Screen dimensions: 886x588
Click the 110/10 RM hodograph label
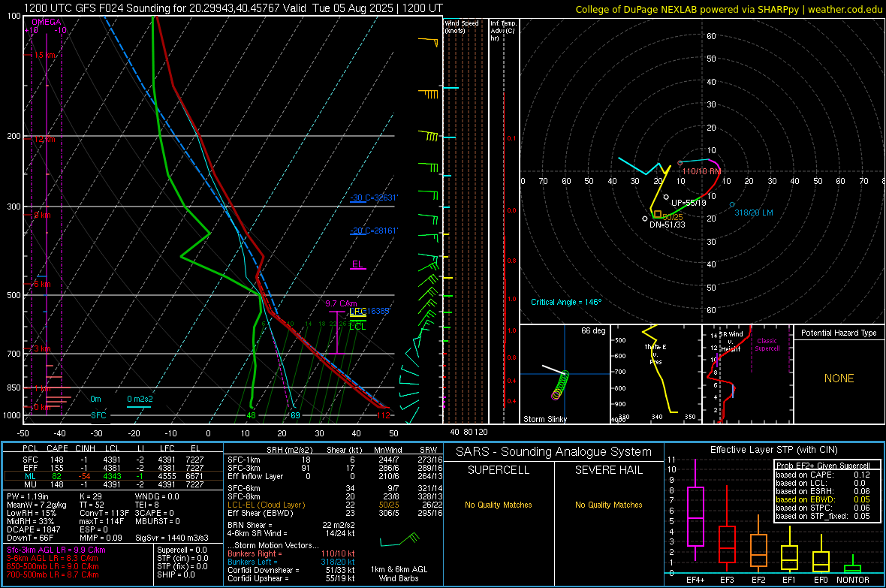(x=701, y=171)
